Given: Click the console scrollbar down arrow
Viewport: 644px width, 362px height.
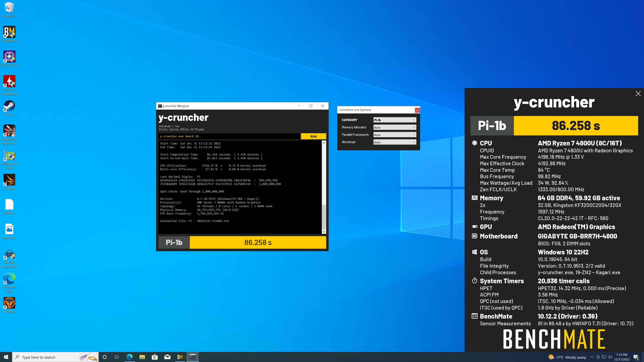Looking at the screenshot, I should click(x=324, y=232).
